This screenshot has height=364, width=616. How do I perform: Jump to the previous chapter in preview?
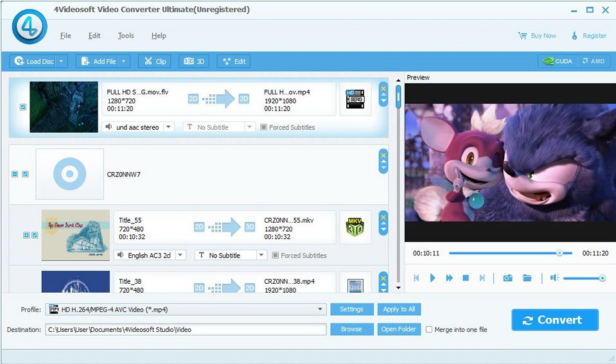tap(417, 278)
